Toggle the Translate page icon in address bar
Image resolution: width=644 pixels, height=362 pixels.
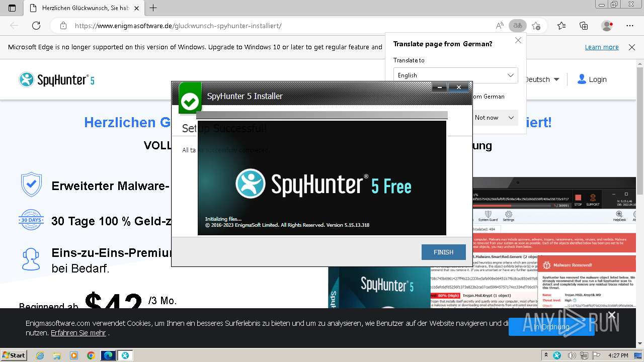click(517, 26)
